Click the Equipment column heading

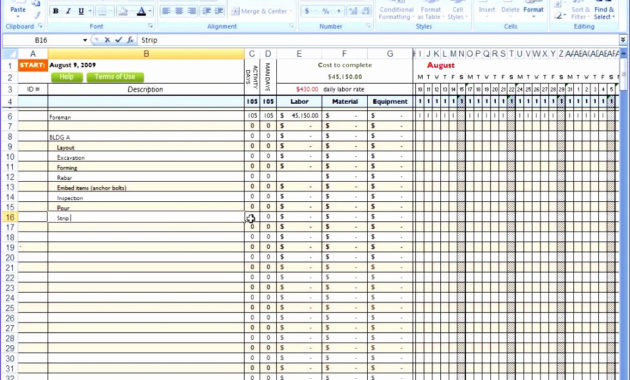390,102
